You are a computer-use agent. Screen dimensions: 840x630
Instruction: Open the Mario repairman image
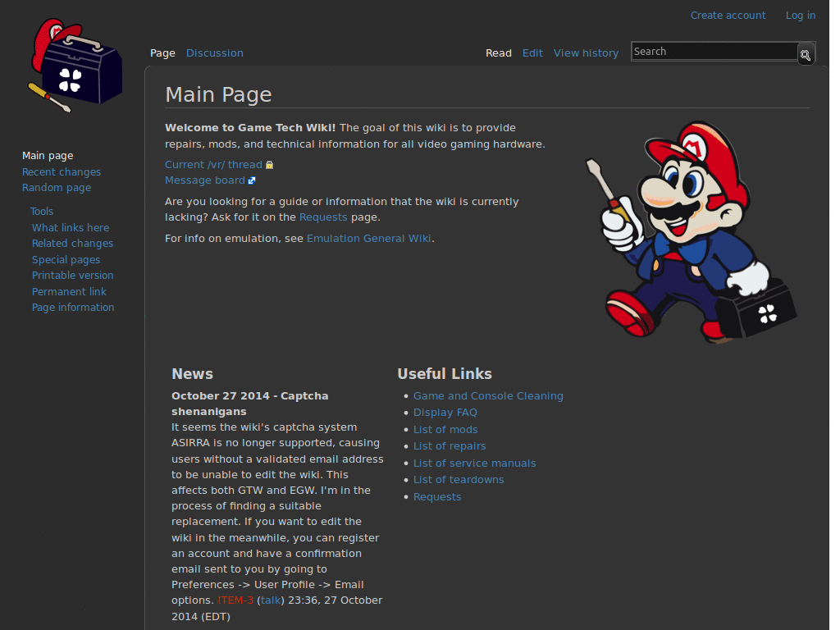point(691,231)
